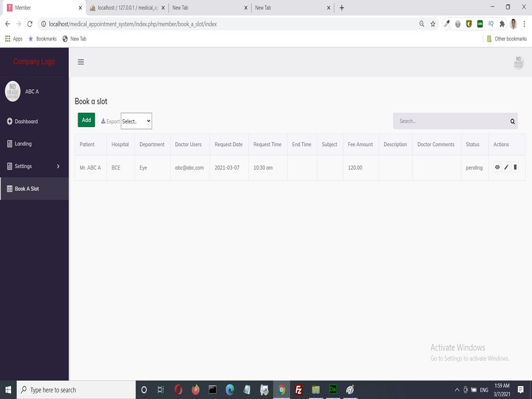This screenshot has height=399, width=532.
Task: Open Book A Slot grid icon
Action: coord(9,188)
